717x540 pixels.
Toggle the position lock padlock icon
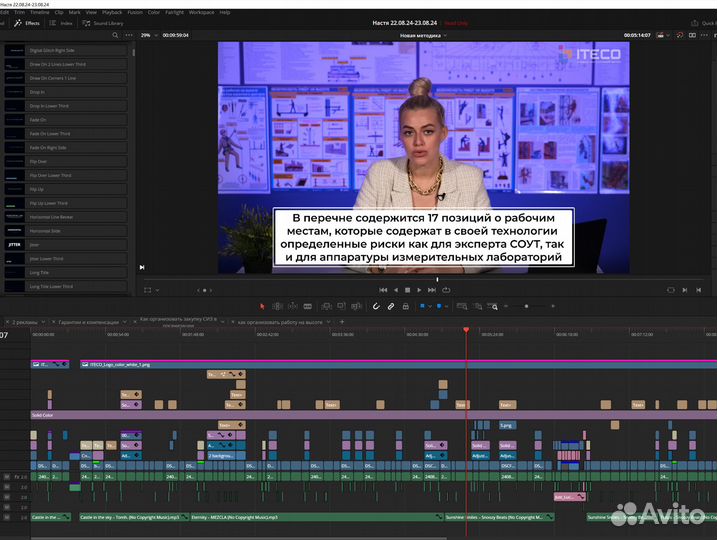405,306
